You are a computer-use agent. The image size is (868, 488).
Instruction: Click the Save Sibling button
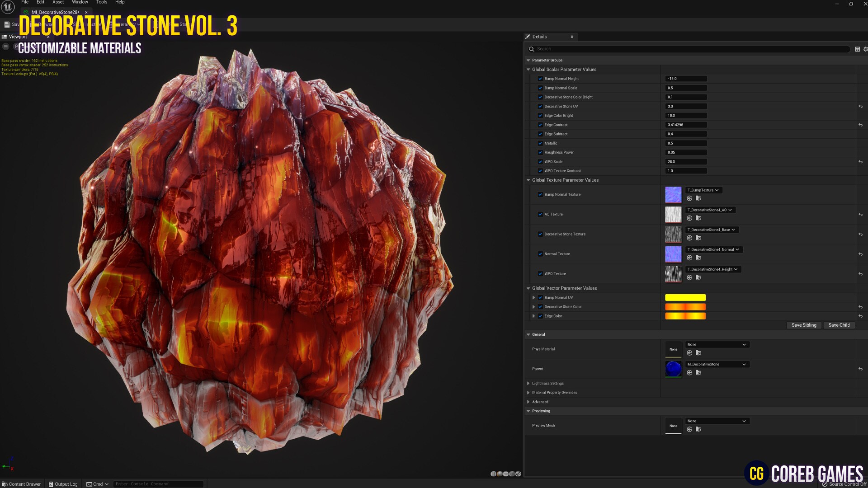(803, 325)
